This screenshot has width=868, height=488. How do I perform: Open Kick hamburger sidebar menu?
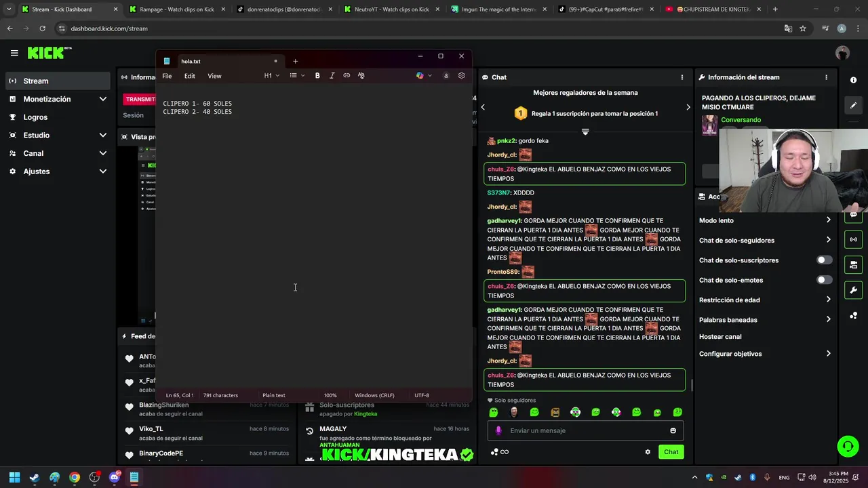14,53
